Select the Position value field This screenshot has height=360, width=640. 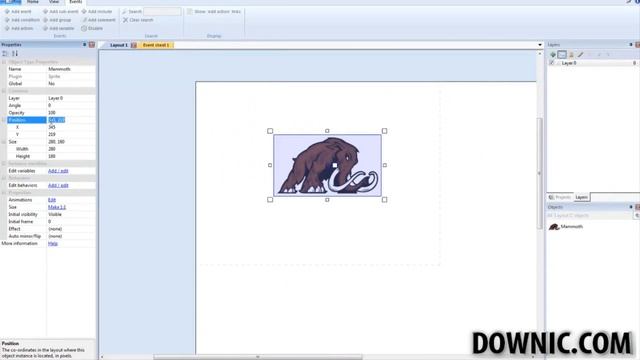coord(71,120)
